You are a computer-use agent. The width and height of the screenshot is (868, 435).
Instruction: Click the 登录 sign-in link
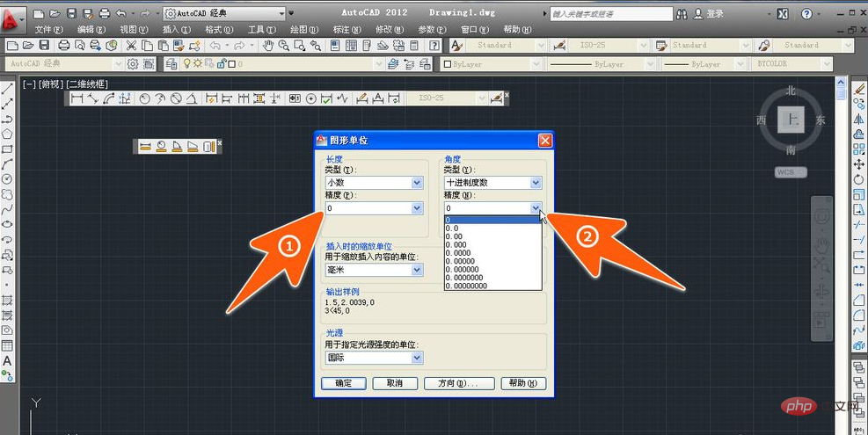tap(715, 14)
